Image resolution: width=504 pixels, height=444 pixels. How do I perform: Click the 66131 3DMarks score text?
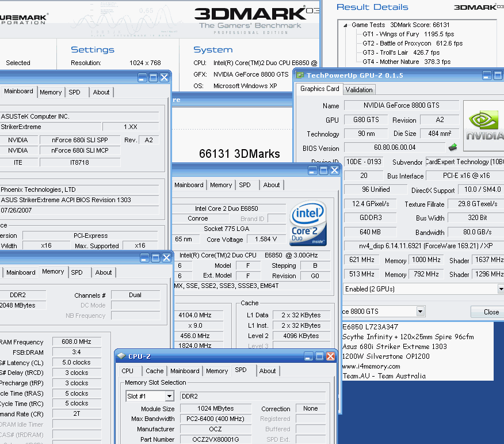coord(239,153)
